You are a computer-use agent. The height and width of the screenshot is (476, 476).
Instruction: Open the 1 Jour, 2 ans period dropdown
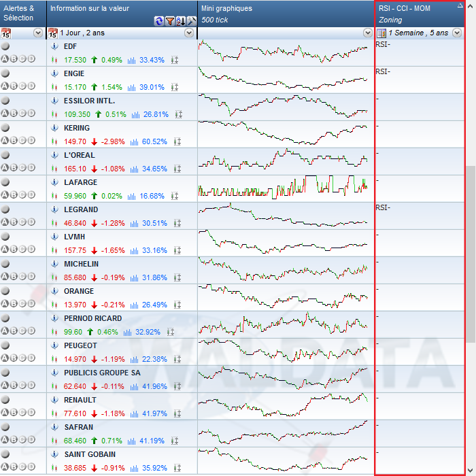pos(189,33)
